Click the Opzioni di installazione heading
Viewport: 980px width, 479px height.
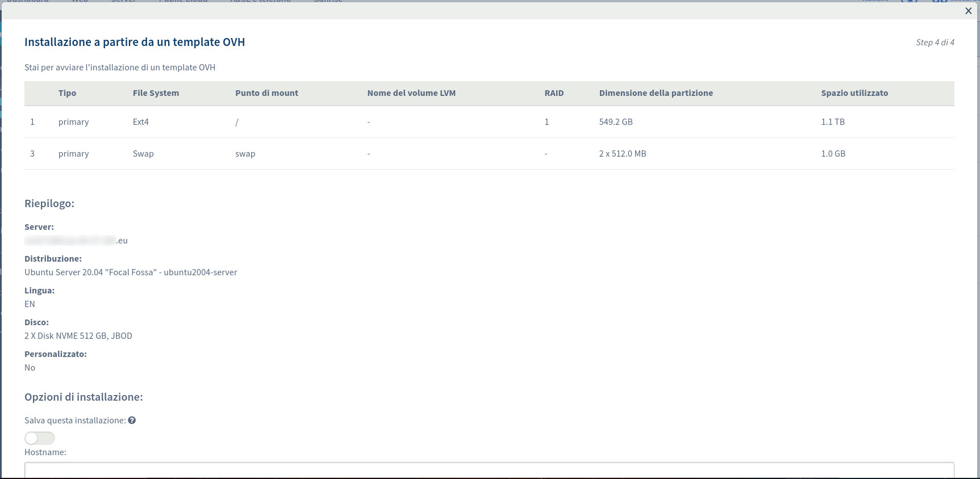coord(84,397)
